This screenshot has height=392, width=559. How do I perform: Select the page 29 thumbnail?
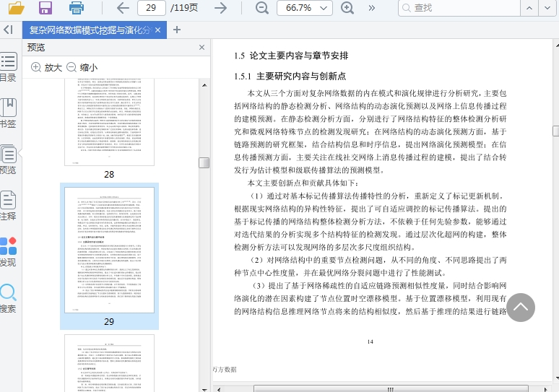110,251
